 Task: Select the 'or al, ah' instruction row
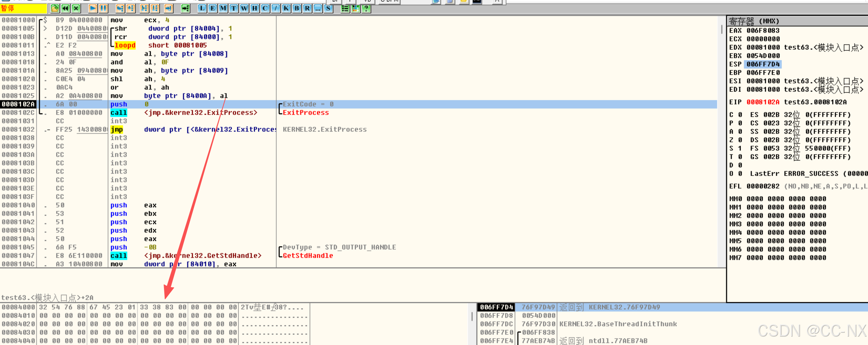358,87
